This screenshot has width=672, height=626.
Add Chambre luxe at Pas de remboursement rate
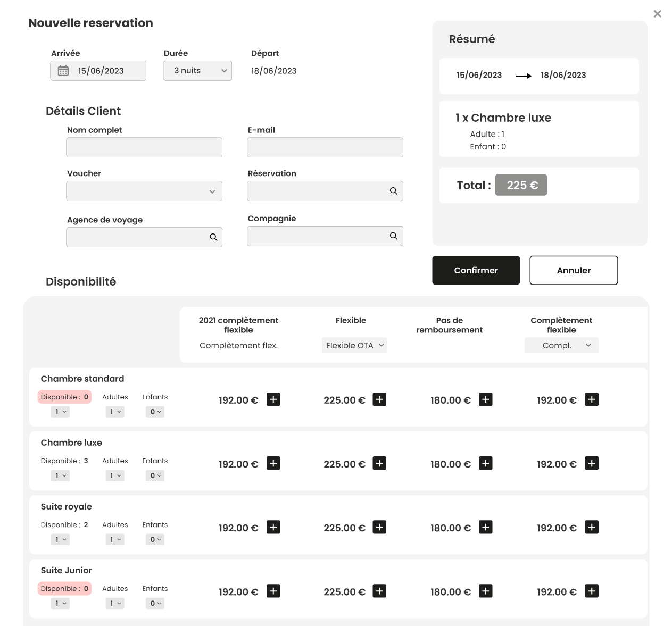click(x=486, y=463)
